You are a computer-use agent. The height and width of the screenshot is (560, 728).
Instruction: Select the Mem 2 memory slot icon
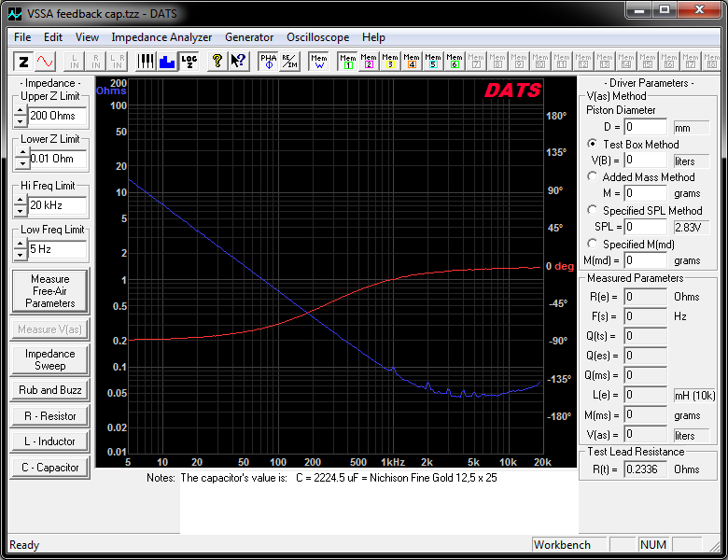(x=369, y=61)
